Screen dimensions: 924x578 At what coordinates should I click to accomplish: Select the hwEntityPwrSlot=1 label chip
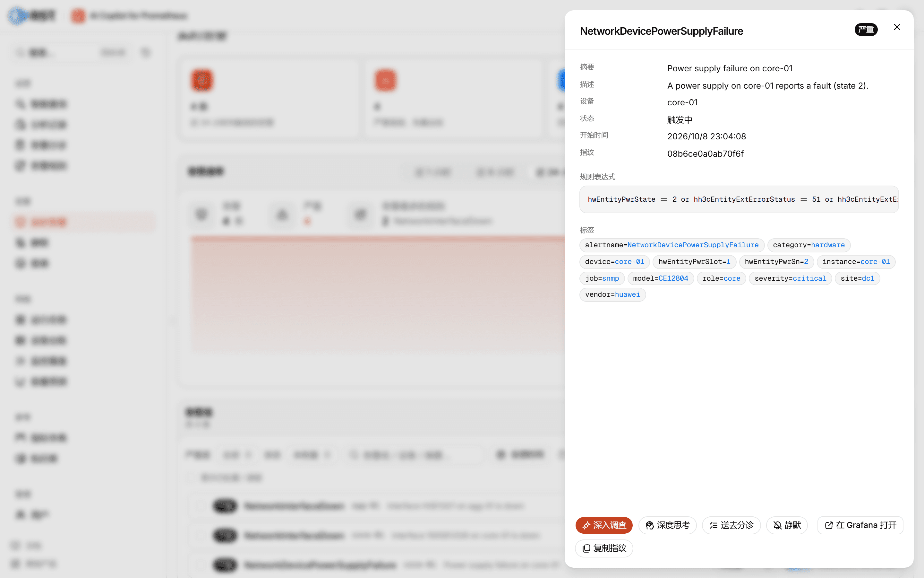[x=694, y=262]
